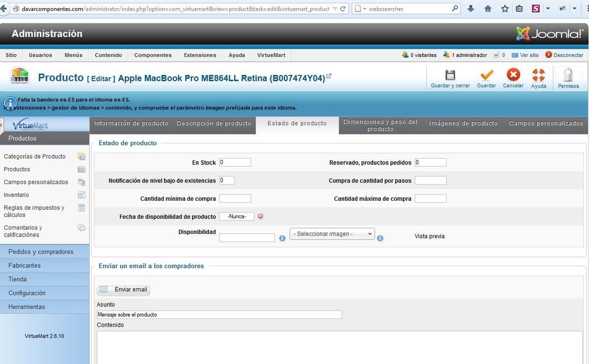Click the Enviar email button

(123, 290)
